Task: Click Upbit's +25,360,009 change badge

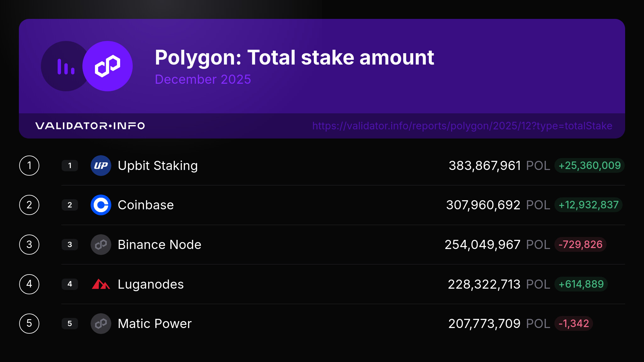Action: [x=589, y=166]
